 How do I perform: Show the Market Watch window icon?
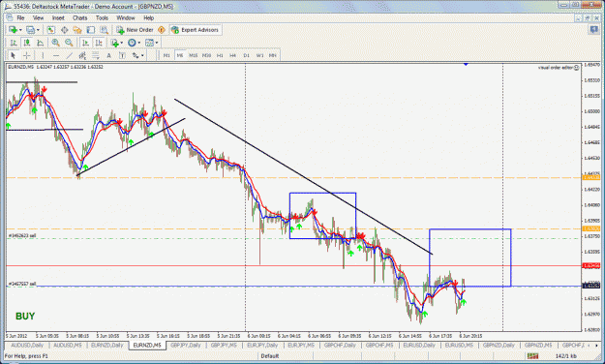(51, 30)
